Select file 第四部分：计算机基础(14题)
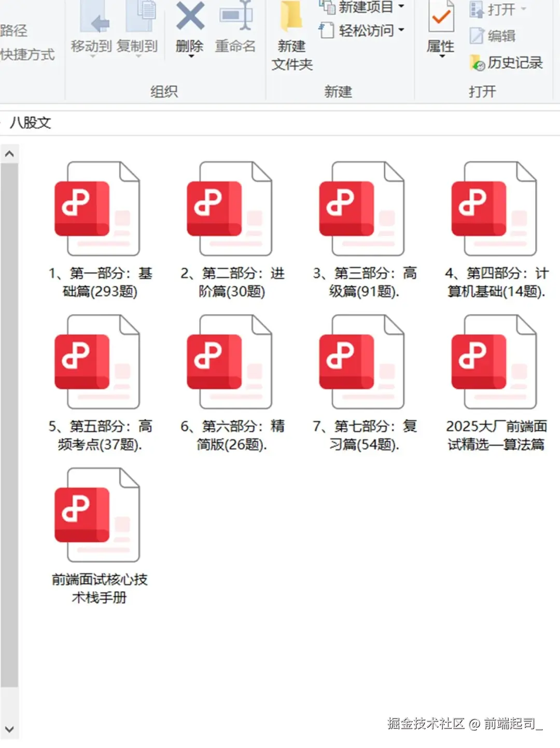Screen dimensions: 560x748 [494, 209]
